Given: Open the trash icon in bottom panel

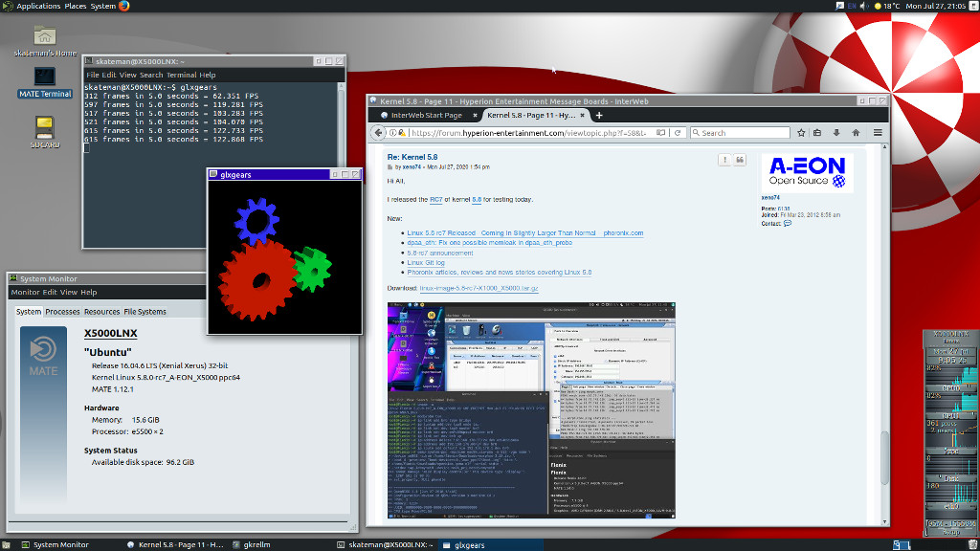Looking at the screenshot, I should point(972,544).
